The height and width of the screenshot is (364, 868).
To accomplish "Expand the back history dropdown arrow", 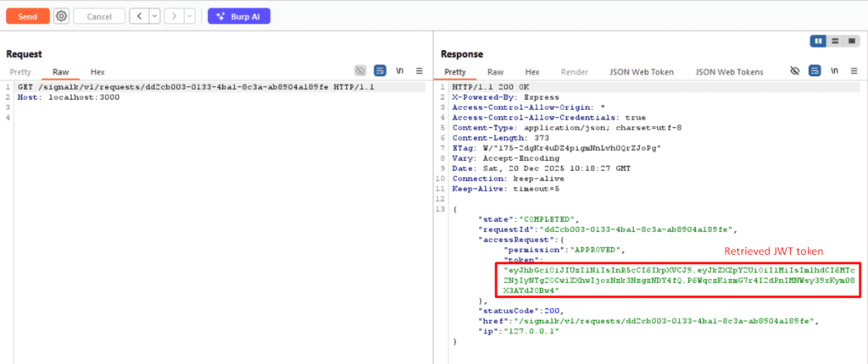I will [156, 17].
